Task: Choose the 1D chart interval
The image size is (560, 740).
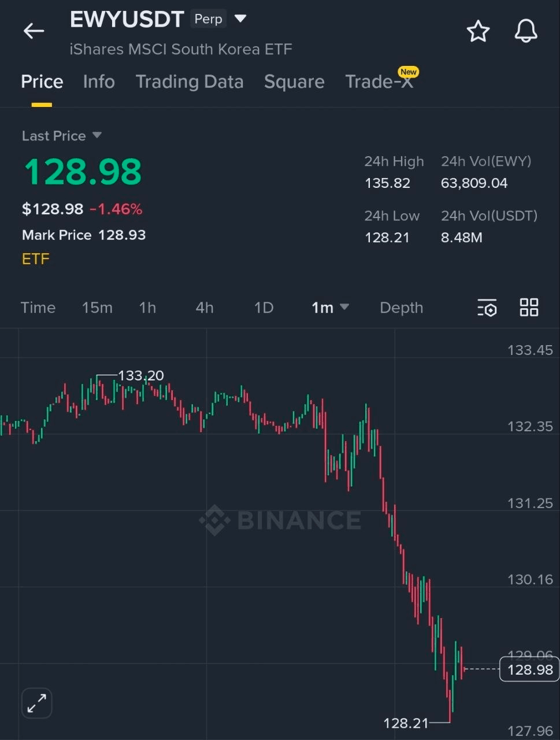Action: click(x=264, y=308)
